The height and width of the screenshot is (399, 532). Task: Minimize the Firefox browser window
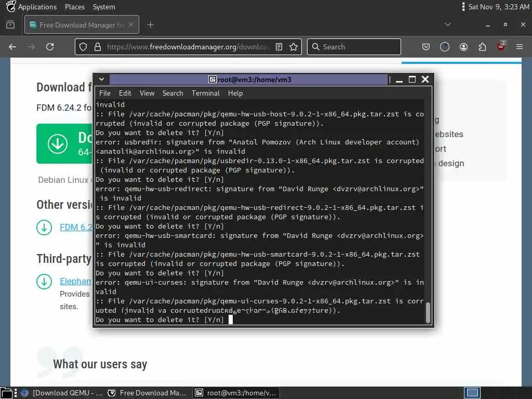point(487,25)
